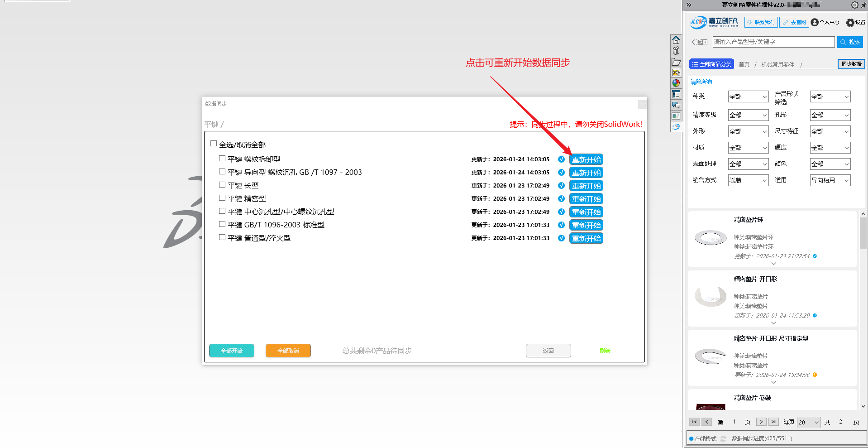Toggle the 全选/取消全部 checkbox
The height and width of the screenshot is (448, 868).
[x=214, y=144]
